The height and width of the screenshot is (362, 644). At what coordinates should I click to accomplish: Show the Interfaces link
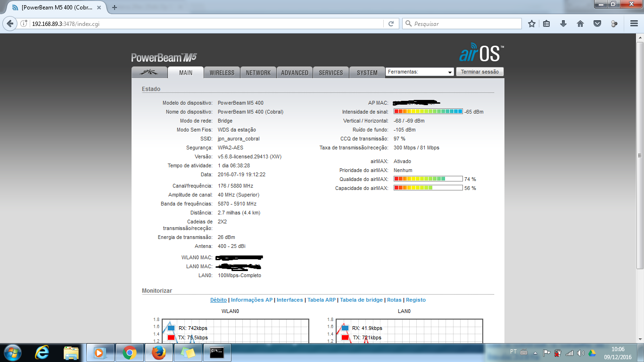[290, 300]
